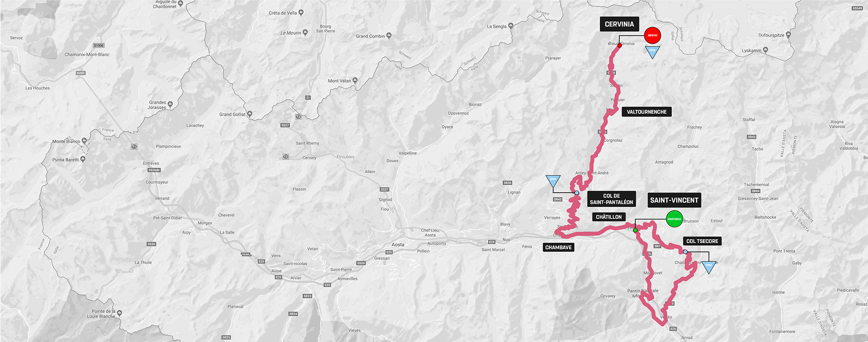Click the green PARTENZA start marker
The height and width of the screenshot is (342, 868).
[674, 219]
